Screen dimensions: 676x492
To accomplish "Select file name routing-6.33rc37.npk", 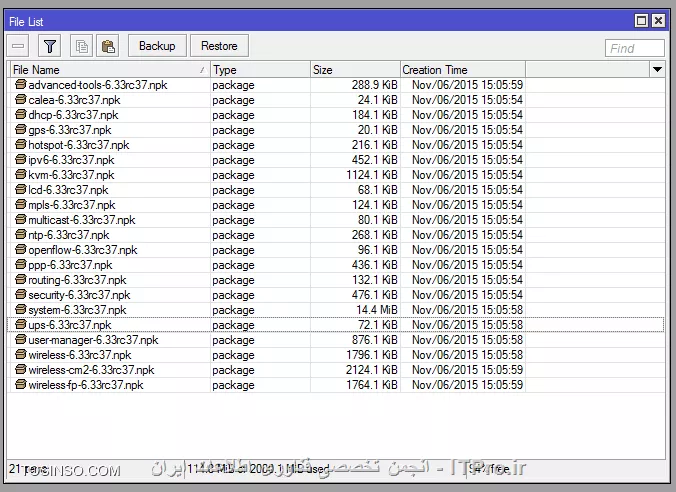I will (78, 280).
